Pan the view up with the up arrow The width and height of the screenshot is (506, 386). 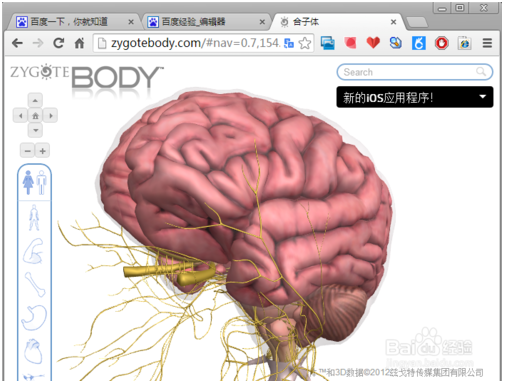[x=35, y=100]
